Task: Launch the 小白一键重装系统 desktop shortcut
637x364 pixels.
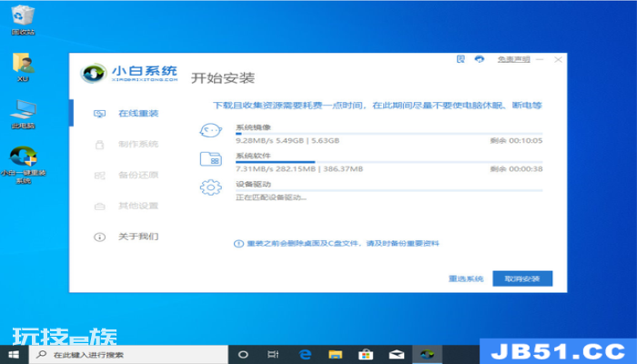Action: (x=23, y=165)
